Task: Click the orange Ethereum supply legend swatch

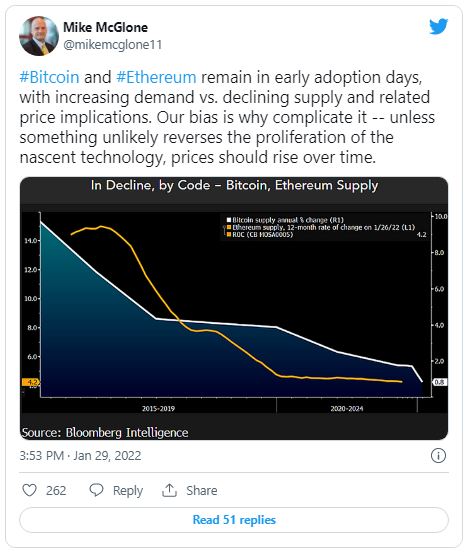Action: [229, 227]
